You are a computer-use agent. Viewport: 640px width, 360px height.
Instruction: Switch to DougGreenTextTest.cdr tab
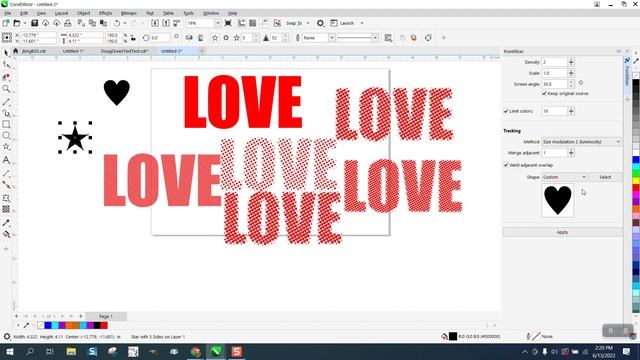point(124,51)
